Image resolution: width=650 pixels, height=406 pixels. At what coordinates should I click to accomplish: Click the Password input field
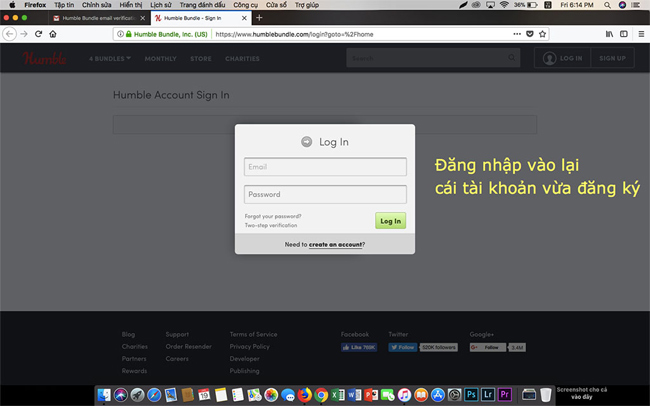325,194
